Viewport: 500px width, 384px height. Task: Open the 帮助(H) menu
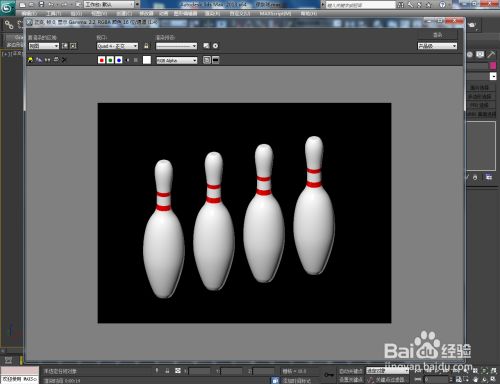[309, 13]
